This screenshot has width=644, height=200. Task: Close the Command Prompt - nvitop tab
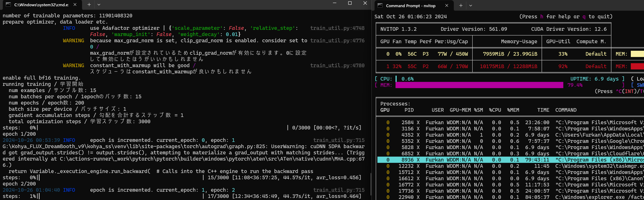pyautogui.click(x=446, y=5)
